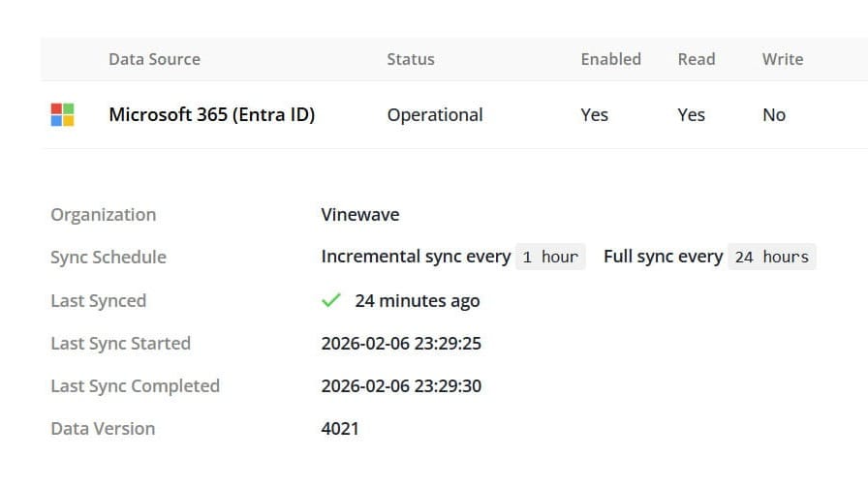Click the Sync Schedule label
This screenshot has height=488, width=868.
108,258
